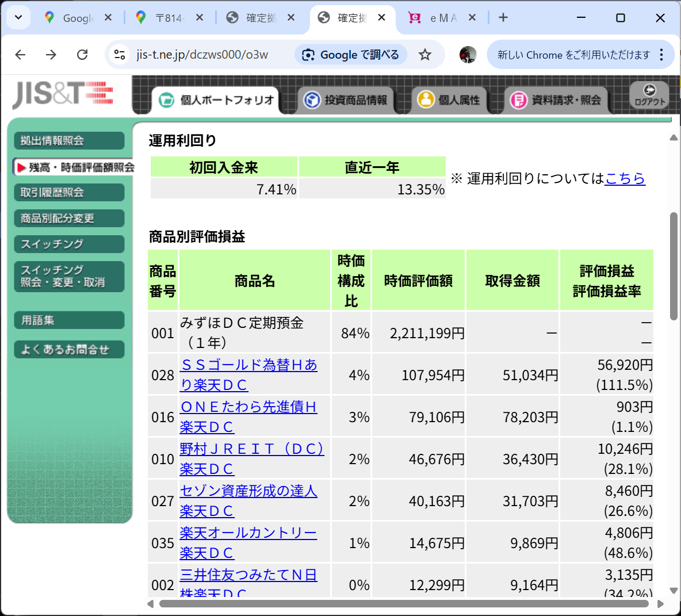The height and width of the screenshot is (616, 681).
Task: Bookmark this page with the star icon
Action: [x=425, y=55]
